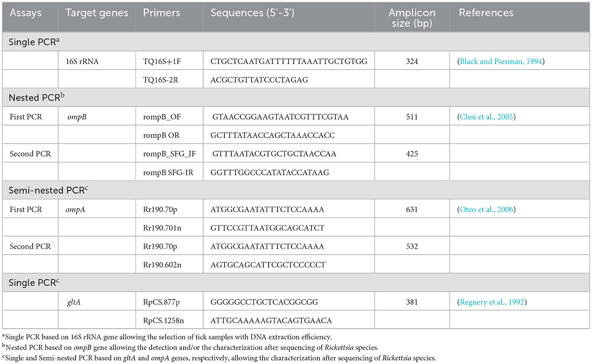Viewport: 592px width, 364px height.
Task: Click sequence ATTGCAAAAAGTACAGTGAACA
Action: click(271, 320)
